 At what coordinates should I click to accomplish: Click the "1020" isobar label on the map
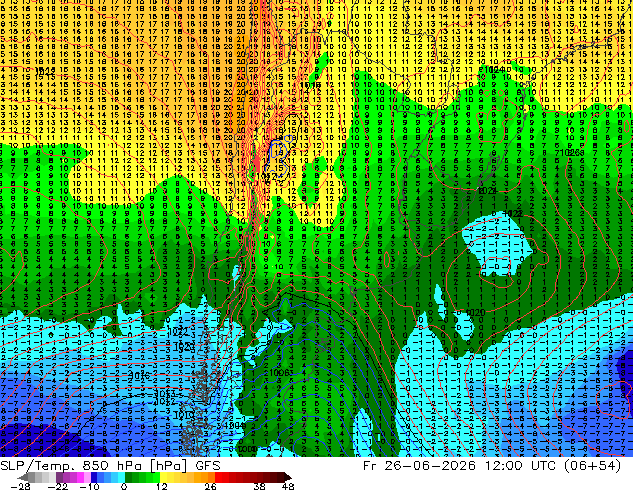click(475, 313)
